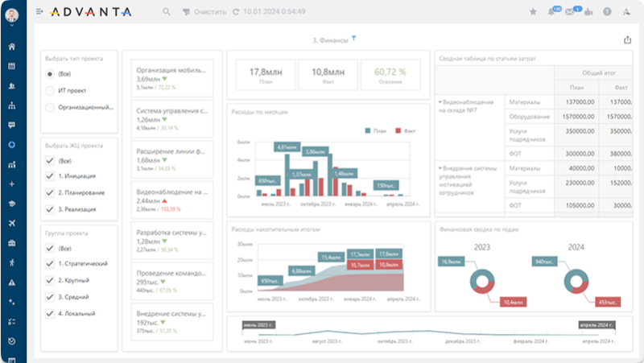This screenshot has width=644, height=363.
Task: Click the favorites star icon
Action: click(533, 12)
